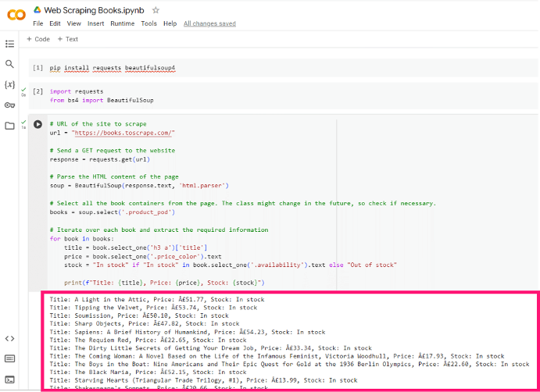Open the File menu

[x=38, y=23]
